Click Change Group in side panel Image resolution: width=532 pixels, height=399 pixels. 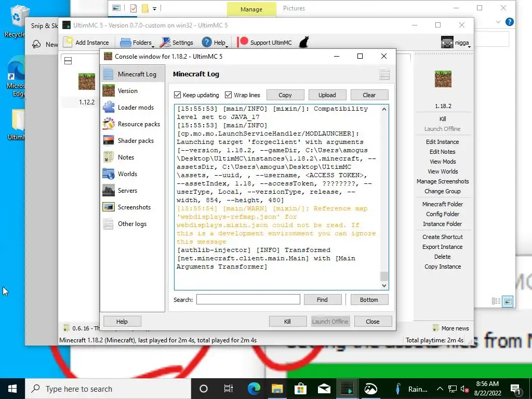pyautogui.click(x=443, y=191)
